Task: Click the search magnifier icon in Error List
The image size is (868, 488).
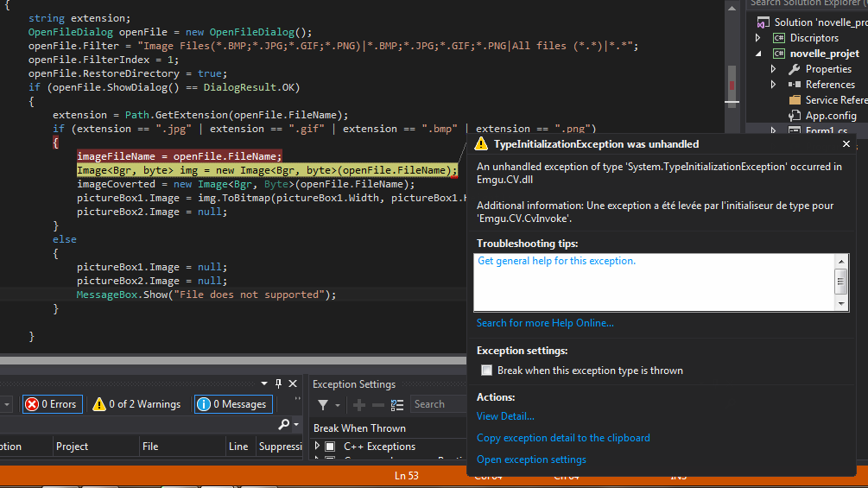Action: tap(283, 425)
